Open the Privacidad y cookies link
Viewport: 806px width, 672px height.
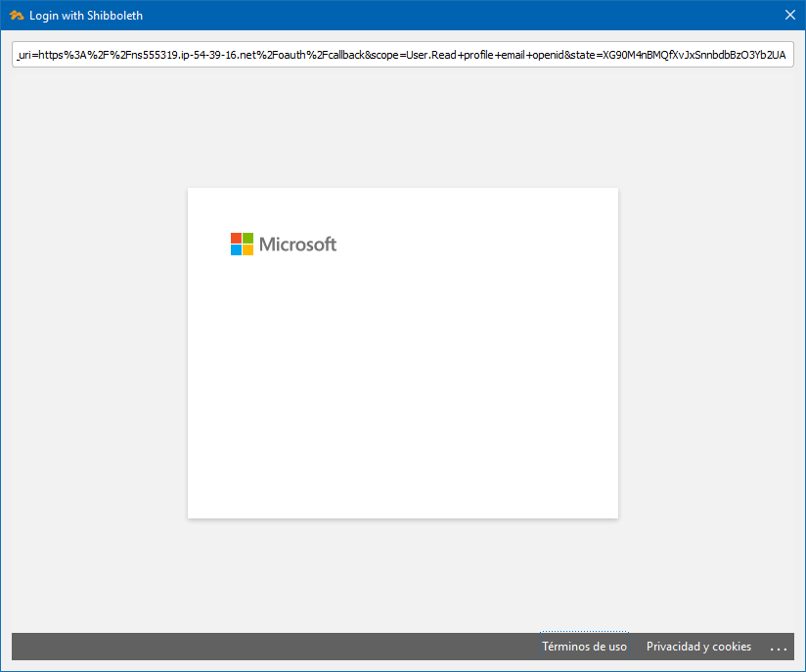click(x=698, y=647)
